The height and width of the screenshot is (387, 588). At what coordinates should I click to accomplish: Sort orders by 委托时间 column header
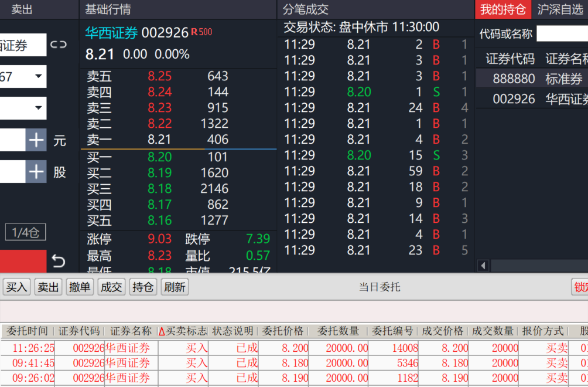[28, 331]
